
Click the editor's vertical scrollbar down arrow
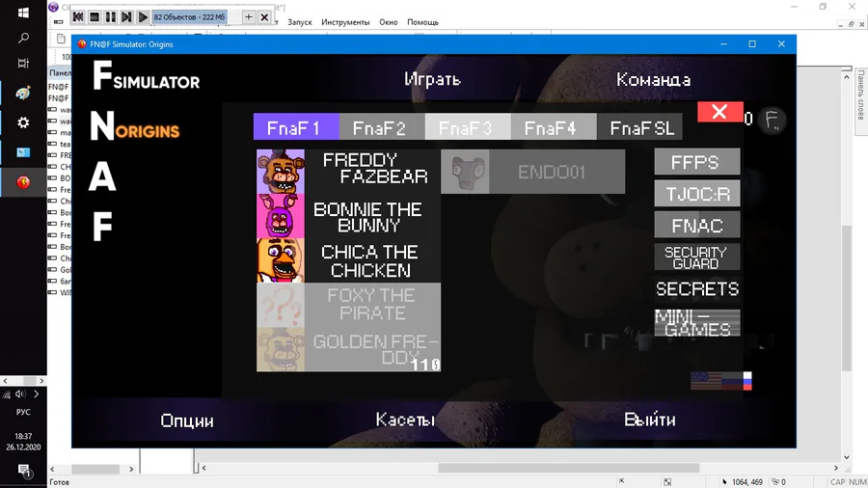847,457
